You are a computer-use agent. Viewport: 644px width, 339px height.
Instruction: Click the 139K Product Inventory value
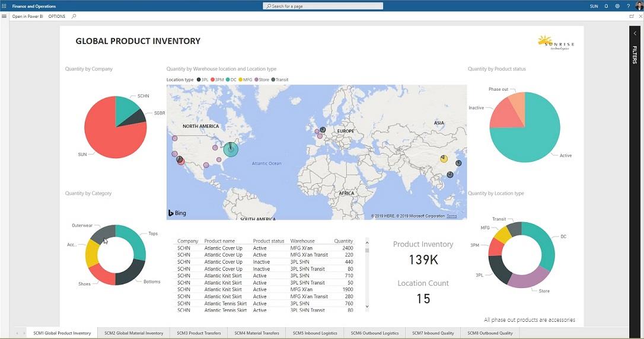(423, 260)
